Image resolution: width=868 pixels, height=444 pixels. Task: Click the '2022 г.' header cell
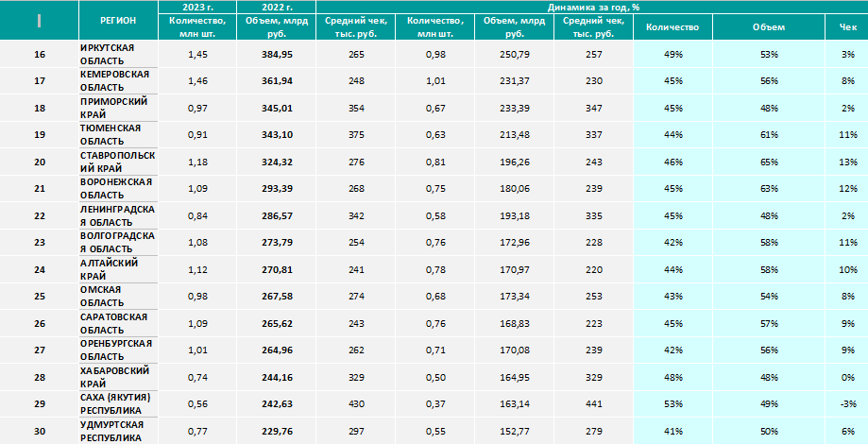point(277,8)
